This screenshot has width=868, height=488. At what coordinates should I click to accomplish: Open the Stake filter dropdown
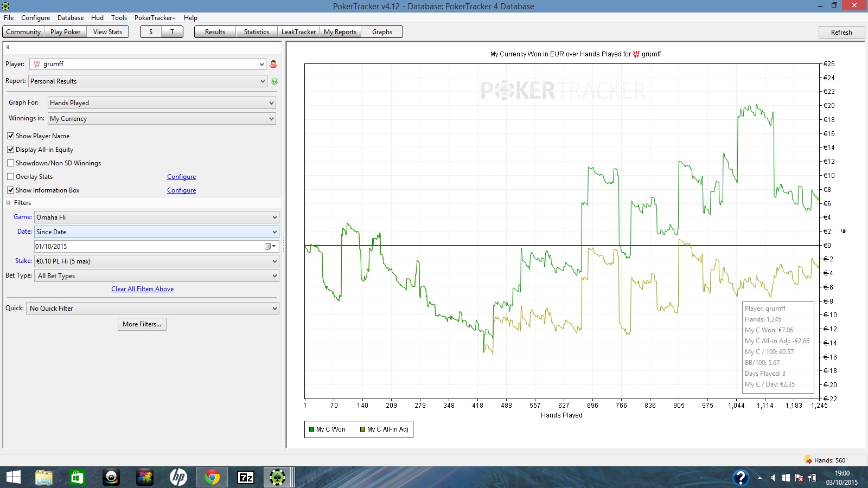pyautogui.click(x=157, y=261)
